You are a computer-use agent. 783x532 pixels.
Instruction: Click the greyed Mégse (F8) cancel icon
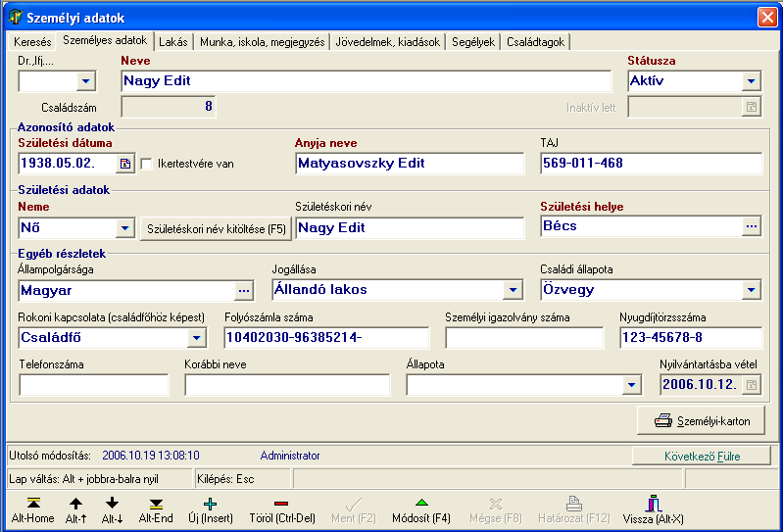(x=495, y=504)
